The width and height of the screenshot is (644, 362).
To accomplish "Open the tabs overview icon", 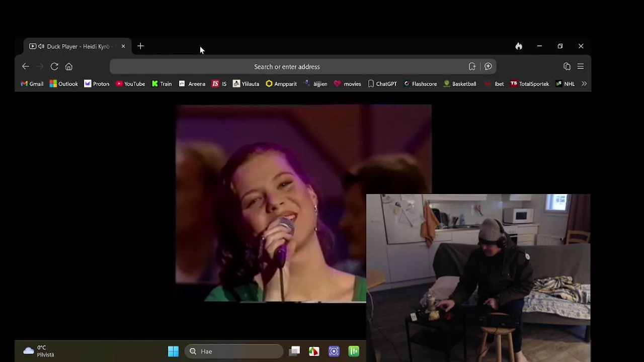I will (567, 66).
